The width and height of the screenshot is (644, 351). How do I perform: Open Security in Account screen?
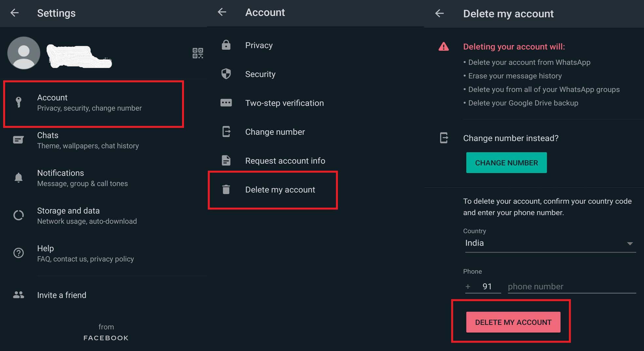click(315, 74)
